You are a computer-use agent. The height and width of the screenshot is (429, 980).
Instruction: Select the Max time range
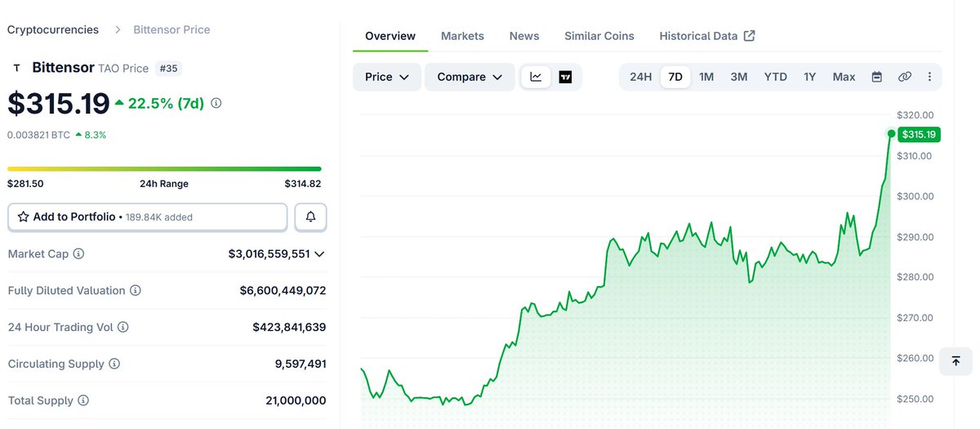point(844,77)
